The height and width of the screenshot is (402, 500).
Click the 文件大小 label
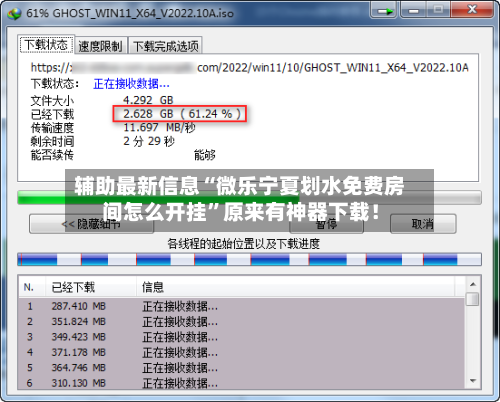[52, 100]
